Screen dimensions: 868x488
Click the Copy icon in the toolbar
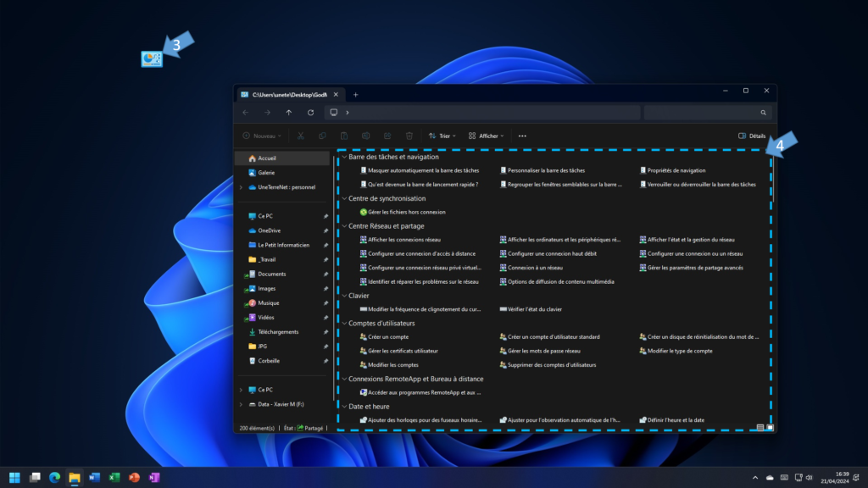(x=322, y=136)
